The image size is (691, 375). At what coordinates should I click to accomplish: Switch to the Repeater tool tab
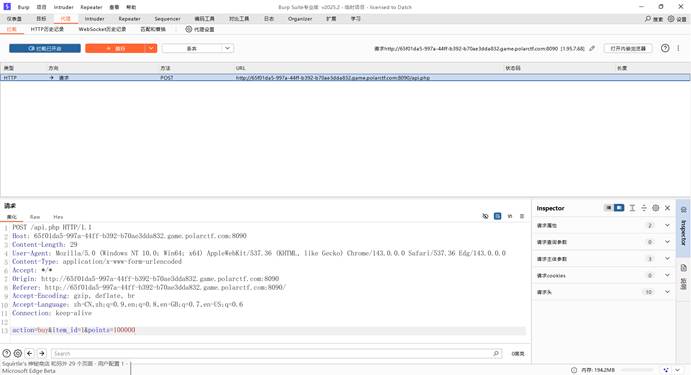[x=130, y=19]
